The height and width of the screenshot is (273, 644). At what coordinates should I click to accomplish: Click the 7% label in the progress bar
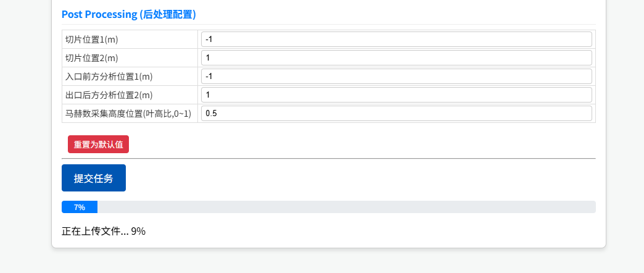click(79, 207)
